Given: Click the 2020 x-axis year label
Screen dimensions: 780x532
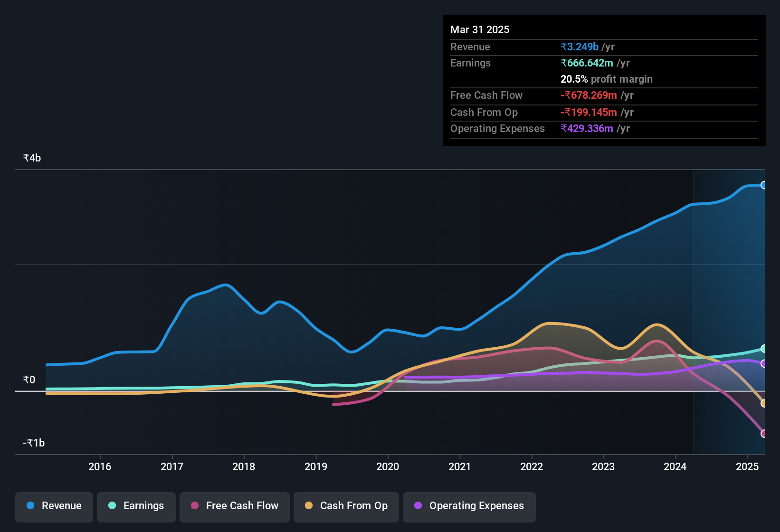Looking at the screenshot, I should tap(388, 467).
